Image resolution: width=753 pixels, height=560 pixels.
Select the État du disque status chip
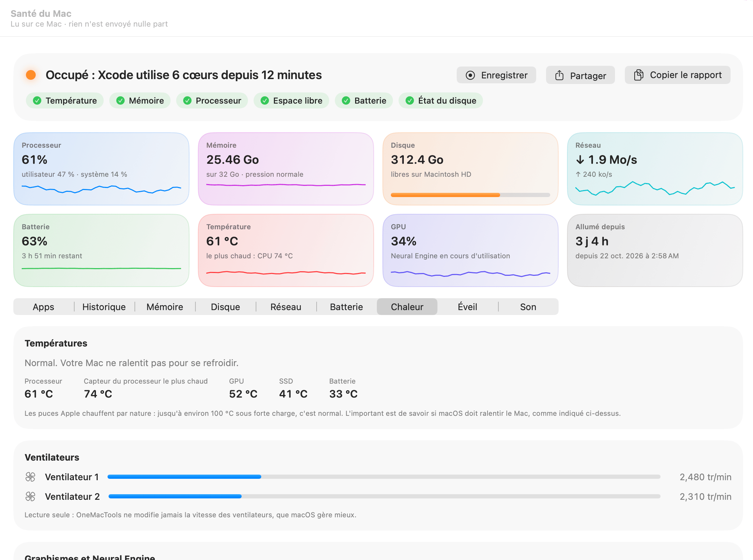point(441,101)
